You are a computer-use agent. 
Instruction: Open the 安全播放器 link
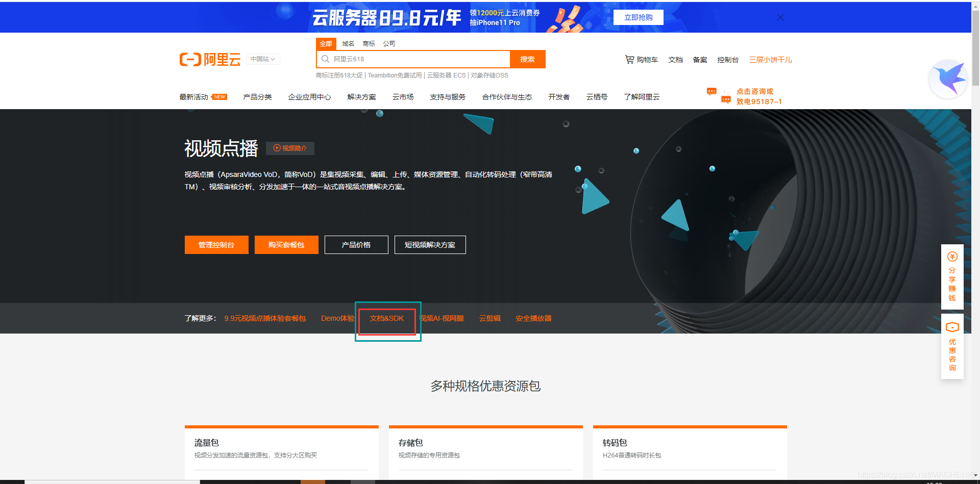point(533,318)
